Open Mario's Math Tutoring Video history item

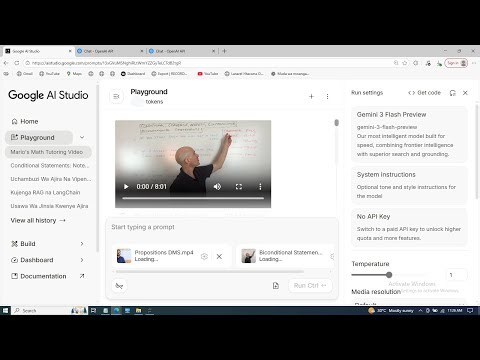tap(48, 152)
